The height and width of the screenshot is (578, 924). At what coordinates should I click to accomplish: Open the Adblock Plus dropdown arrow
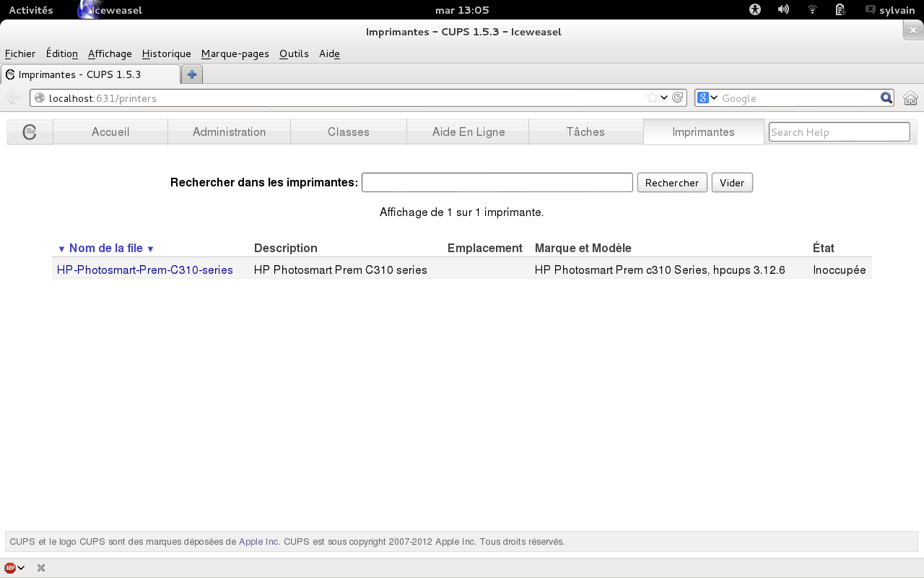[22, 568]
